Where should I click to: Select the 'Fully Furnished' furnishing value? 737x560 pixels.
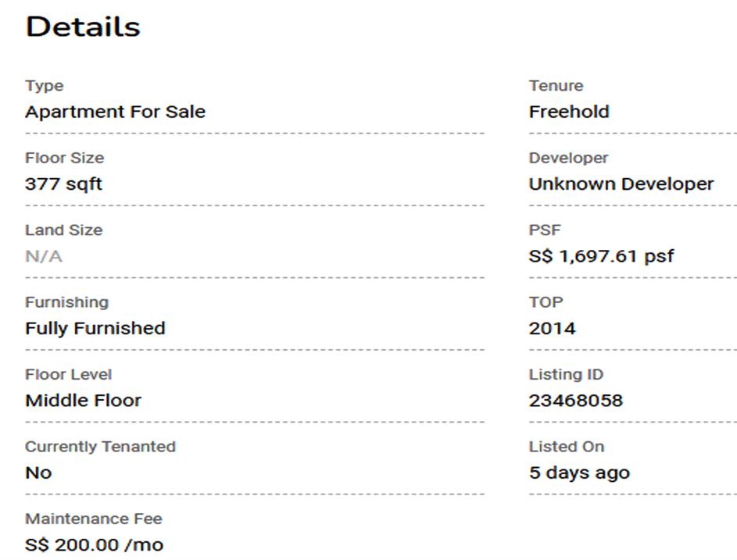(95, 328)
